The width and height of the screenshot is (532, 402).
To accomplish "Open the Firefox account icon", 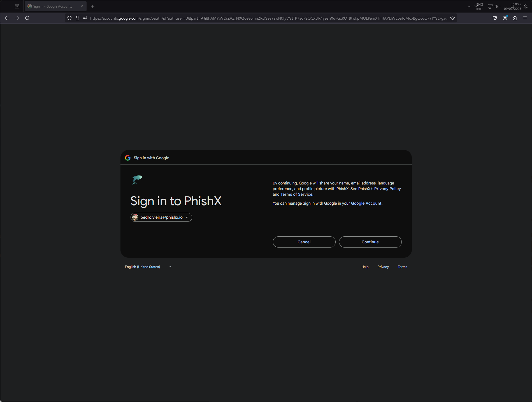I will pos(505,18).
